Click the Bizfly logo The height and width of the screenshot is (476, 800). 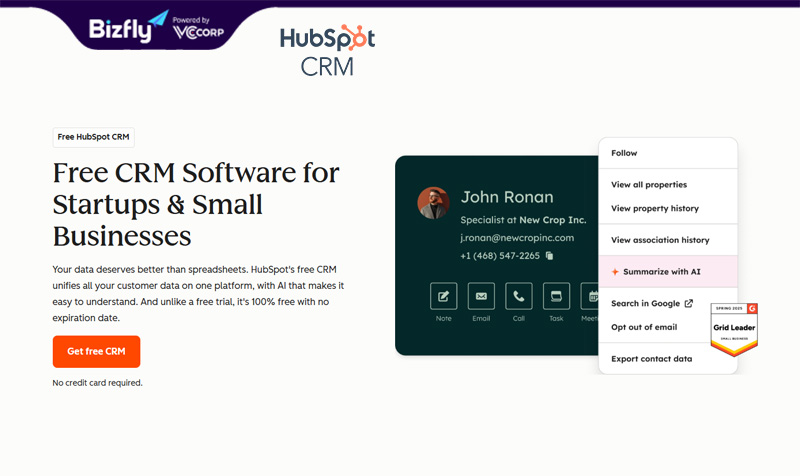point(128,28)
